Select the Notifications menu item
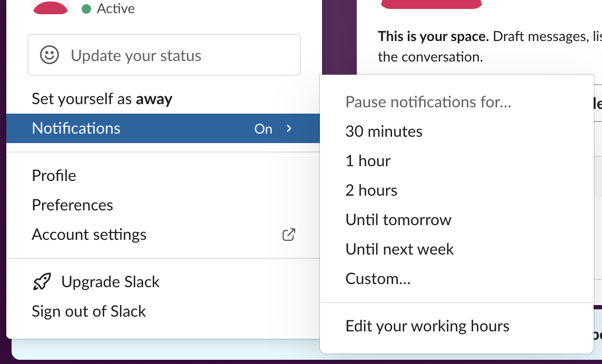Viewport: 602px width, 364px height. [163, 128]
